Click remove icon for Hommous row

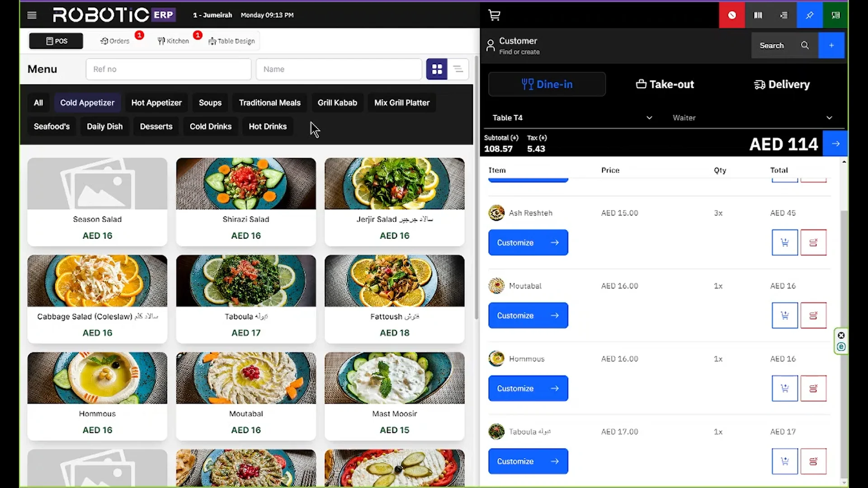coord(813,388)
